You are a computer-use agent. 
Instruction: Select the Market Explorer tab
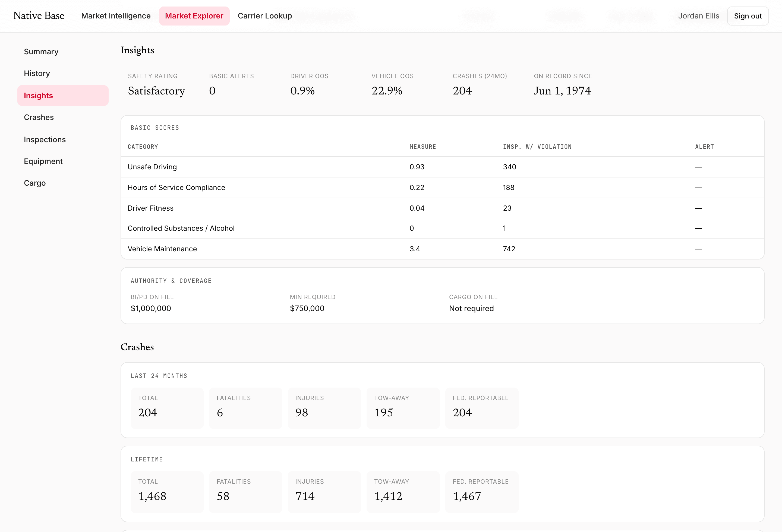click(x=194, y=16)
